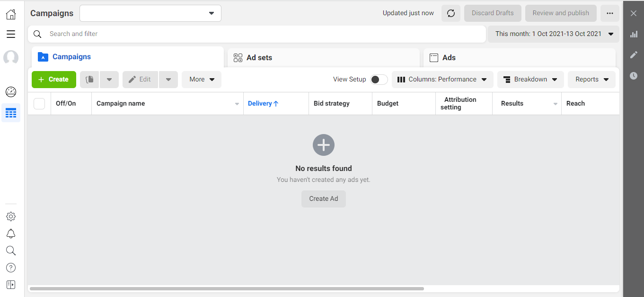Screen dimensions: 644x297
Task: Click the help question mark icon
Action: pyautogui.click(x=10, y=268)
